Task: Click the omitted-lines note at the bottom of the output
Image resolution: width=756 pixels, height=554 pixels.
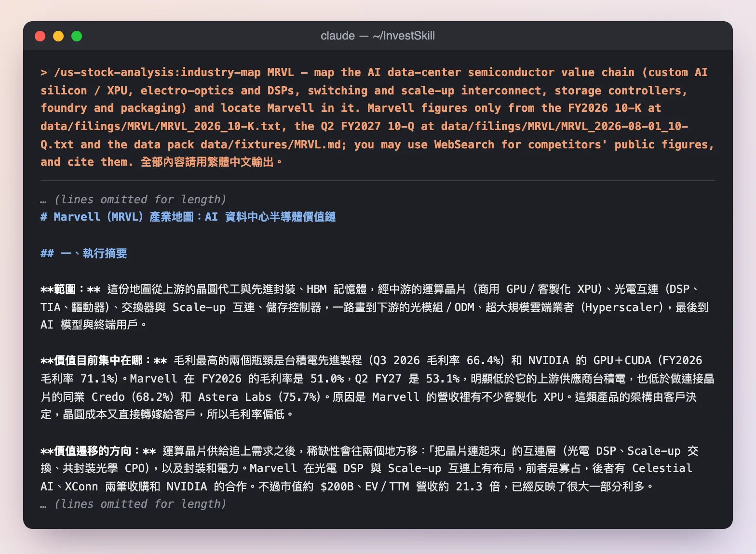Action: pyautogui.click(x=134, y=504)
